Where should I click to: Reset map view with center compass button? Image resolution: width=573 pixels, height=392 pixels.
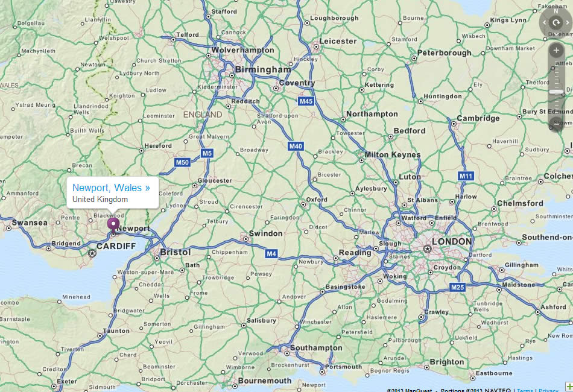point(556,23)
